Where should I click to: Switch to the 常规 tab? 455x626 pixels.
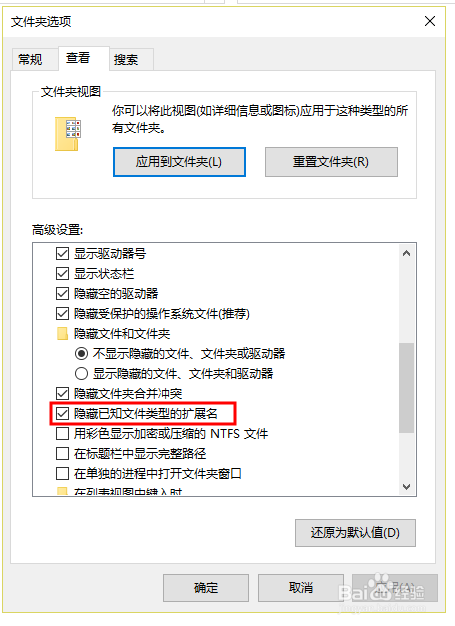click(31, 60)
